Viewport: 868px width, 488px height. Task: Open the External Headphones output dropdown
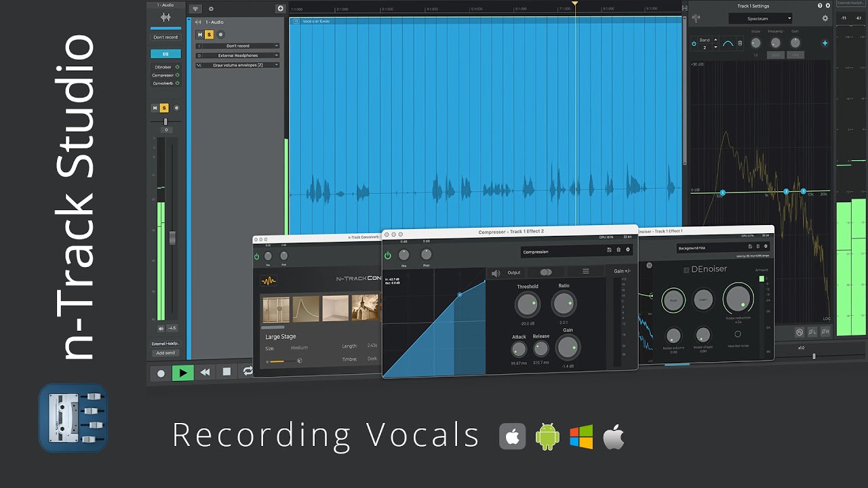pos(237,56)
